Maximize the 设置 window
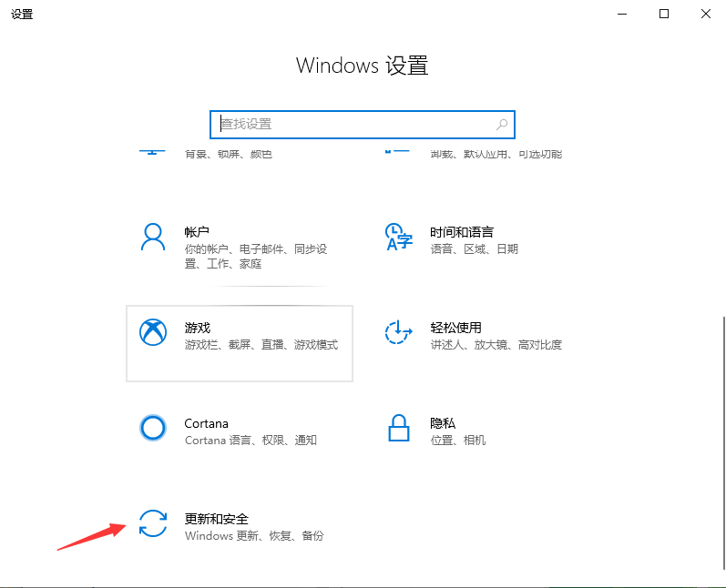 [x=664, y=14]
